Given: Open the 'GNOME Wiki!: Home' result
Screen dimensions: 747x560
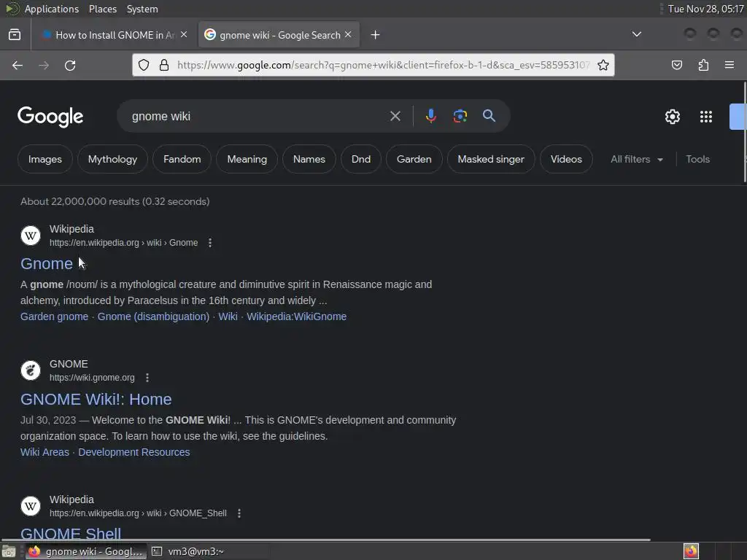Looking at the screenshot, I should 96,400.
